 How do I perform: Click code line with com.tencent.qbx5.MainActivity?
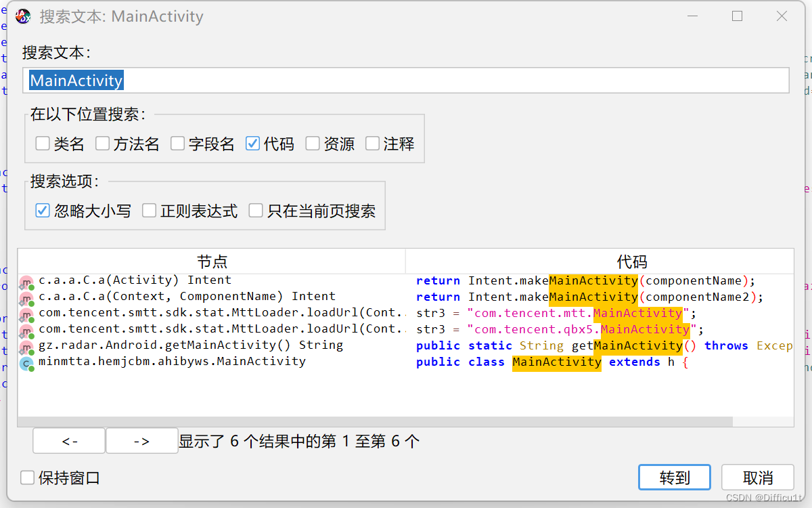tap(560, 329)
